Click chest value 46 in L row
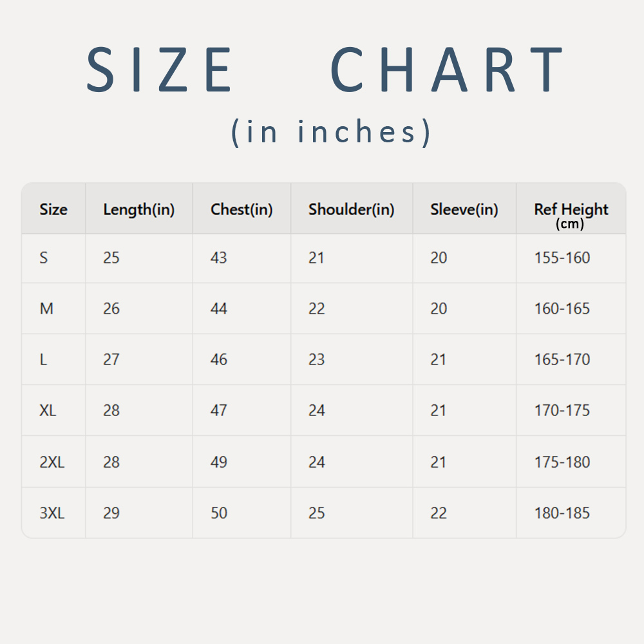Screen dimensions: 644x644 218,360
